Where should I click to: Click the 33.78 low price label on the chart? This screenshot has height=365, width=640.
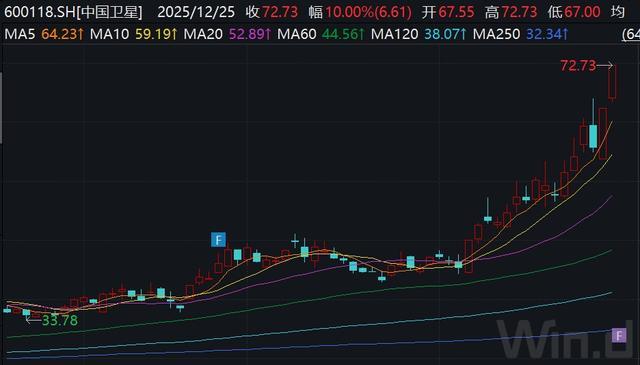click(x=60, y=320)
